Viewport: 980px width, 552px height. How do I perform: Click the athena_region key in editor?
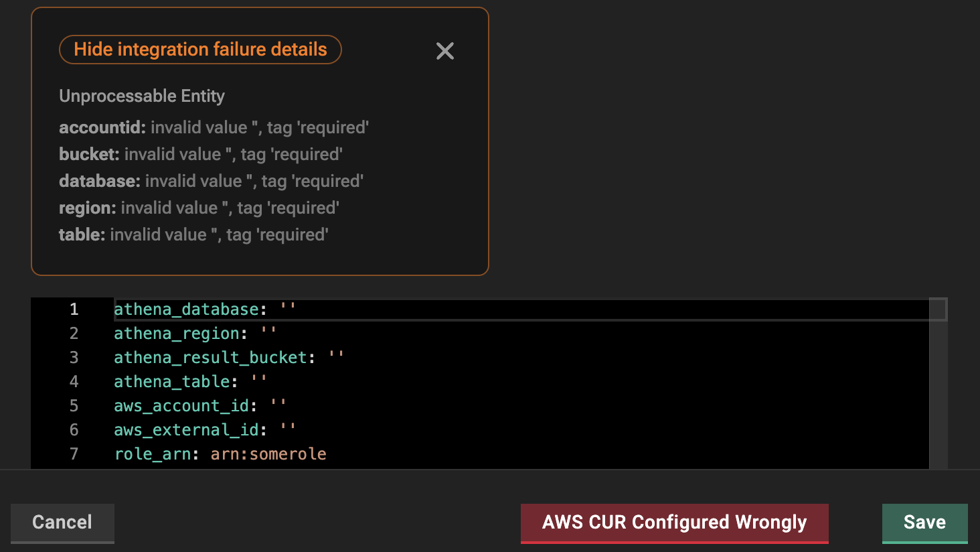177,334
